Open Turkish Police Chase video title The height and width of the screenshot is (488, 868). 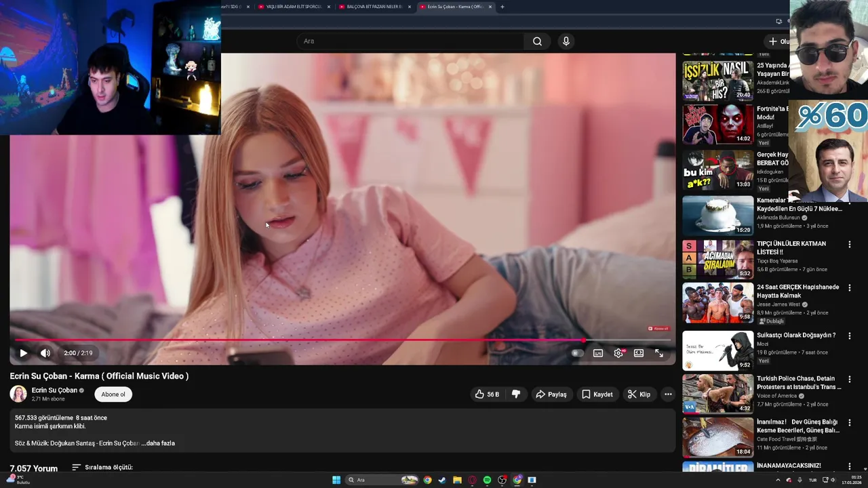[798, 383]
